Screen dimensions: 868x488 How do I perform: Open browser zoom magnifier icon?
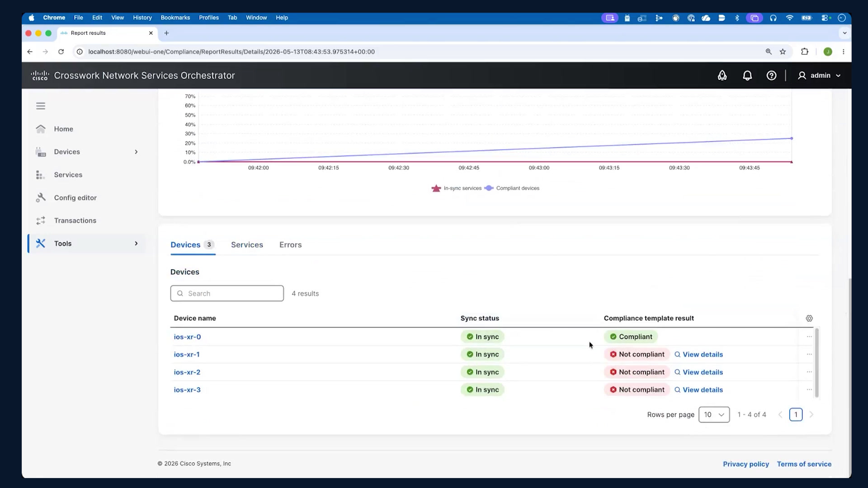pyautogui.click(x=769, y=52)
